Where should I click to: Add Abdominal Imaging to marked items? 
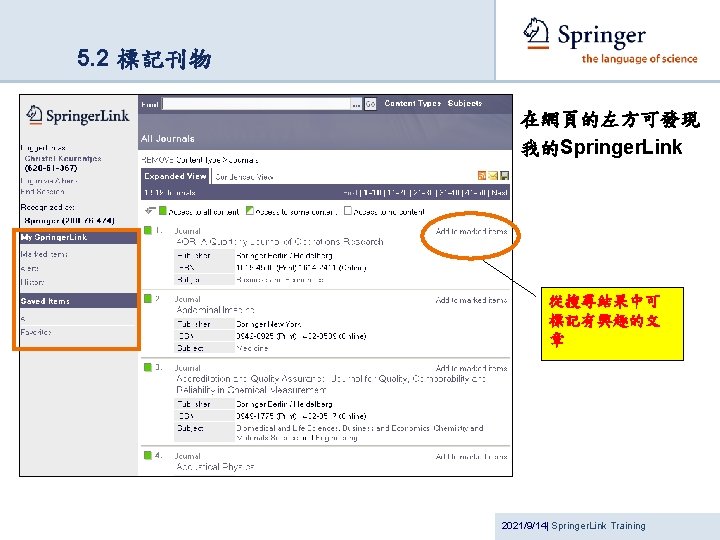pos(471,300)
